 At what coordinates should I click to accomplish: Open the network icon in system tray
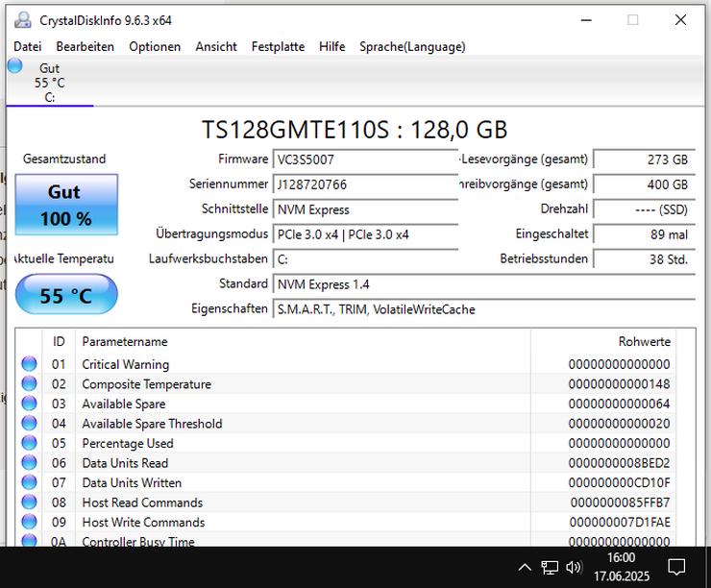point(550,567)
